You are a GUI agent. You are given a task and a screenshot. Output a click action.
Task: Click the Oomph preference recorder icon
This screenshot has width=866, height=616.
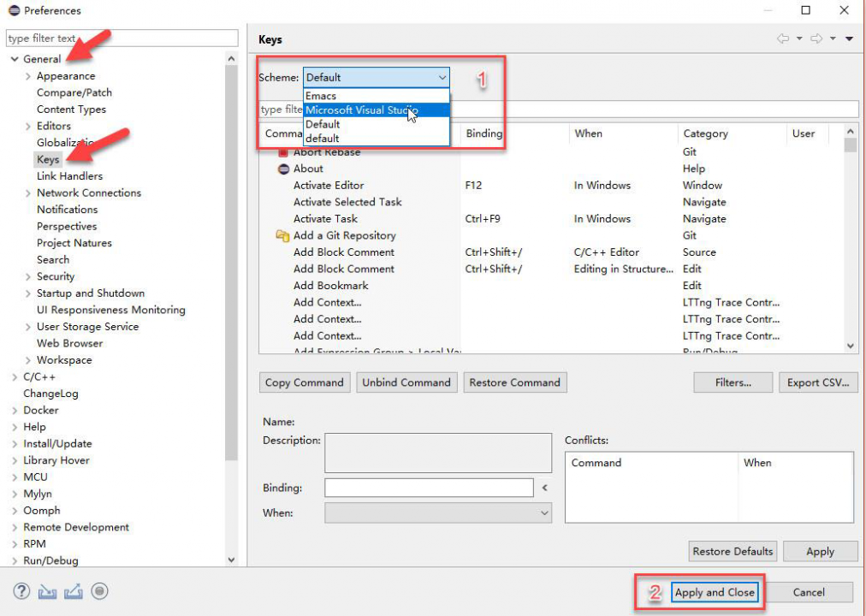click(98, 591)
